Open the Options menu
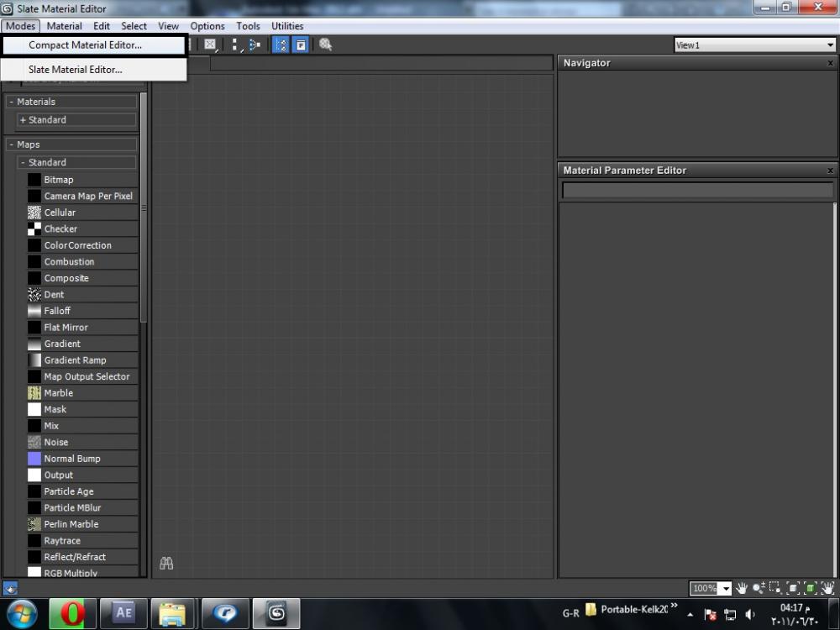Viewport: 840px width, 630px height. click(207, 26)
